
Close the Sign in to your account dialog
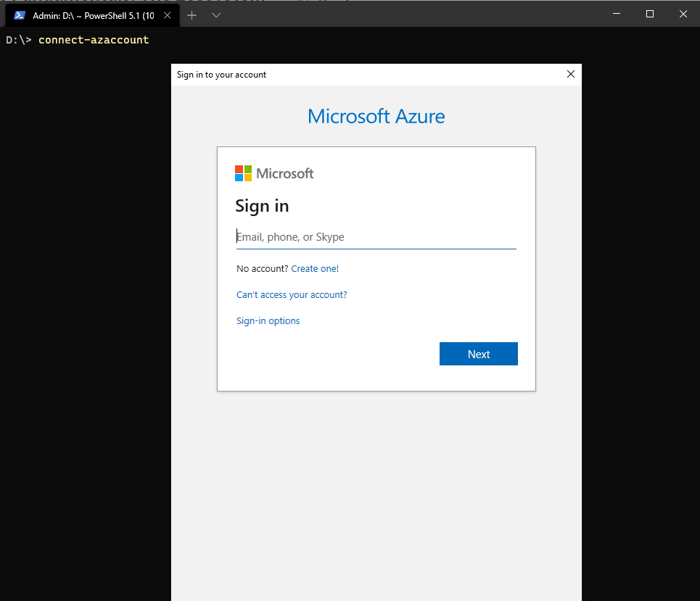click(571, 74)
